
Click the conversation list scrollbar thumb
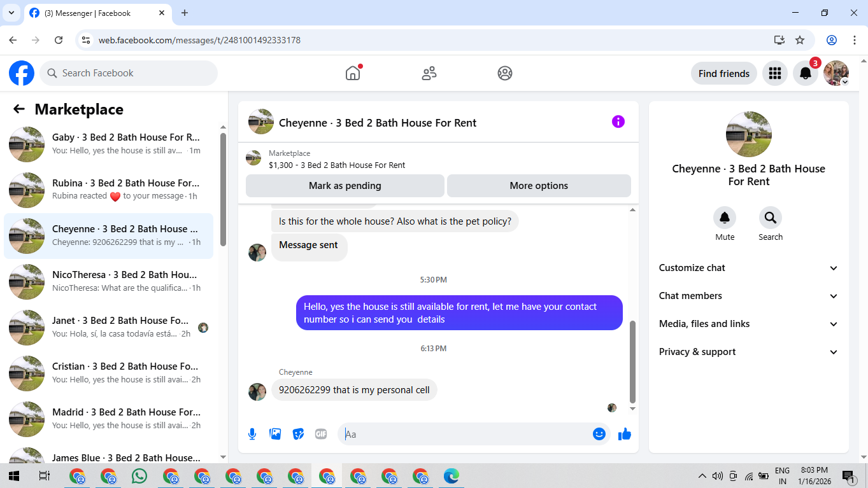point(223,190)
